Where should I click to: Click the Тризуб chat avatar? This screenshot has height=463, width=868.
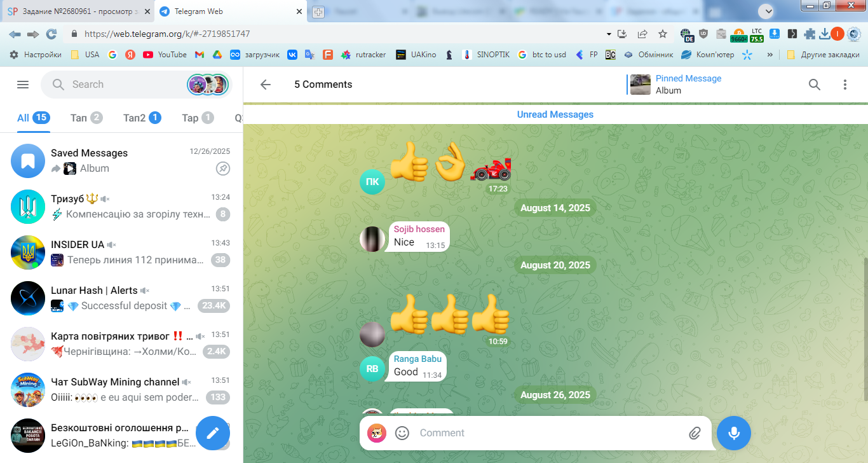(x=28, y=207)
